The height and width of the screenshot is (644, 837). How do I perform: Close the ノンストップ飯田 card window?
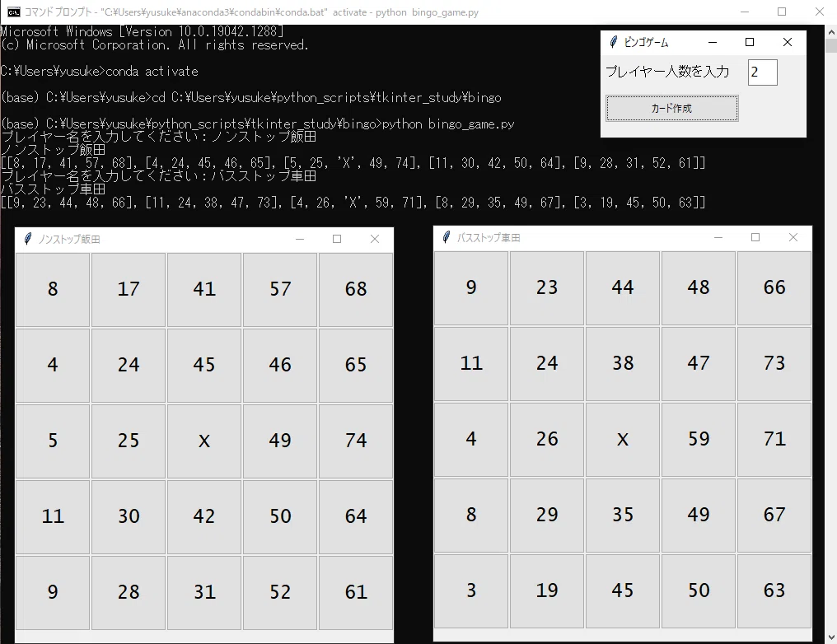[x=375, y=239]
